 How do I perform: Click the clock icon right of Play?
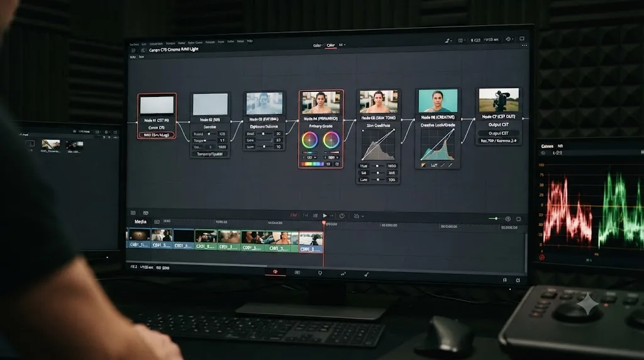(342, 215)
